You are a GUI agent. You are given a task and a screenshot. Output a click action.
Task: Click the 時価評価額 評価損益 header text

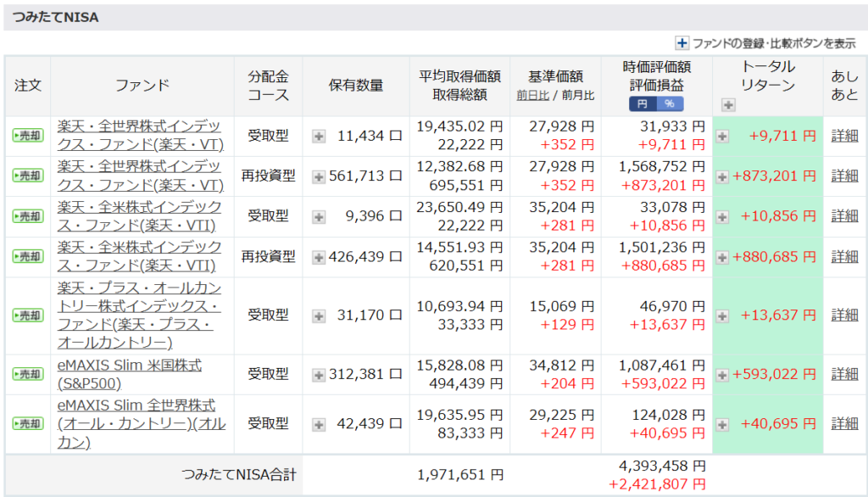point(657,76)
